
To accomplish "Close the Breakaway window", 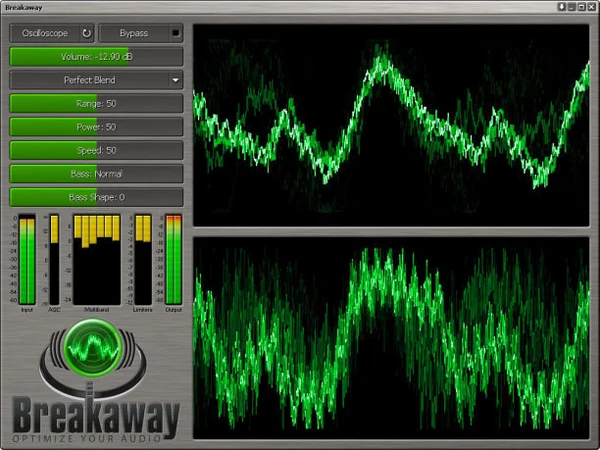I will point(592,7).
